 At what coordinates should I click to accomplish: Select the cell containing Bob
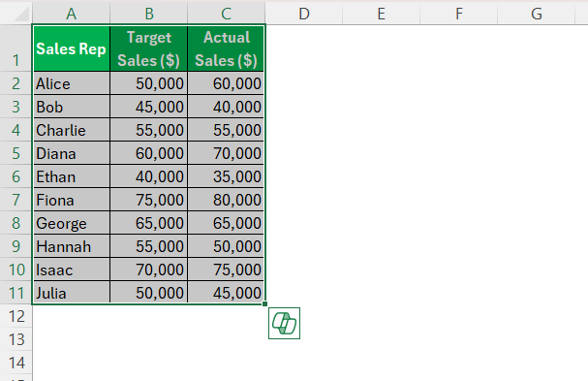coord(72,107)
